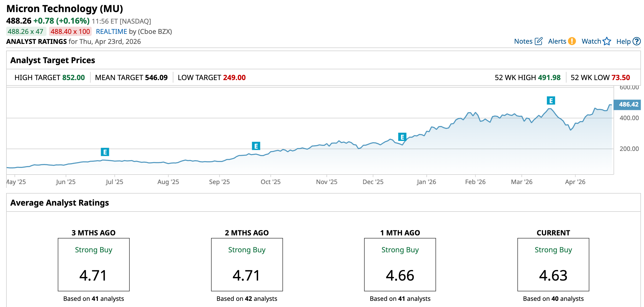Select the CURRENT Strong Buy rating box
This screenshot has height=307, width=644.
coord(553,264)
